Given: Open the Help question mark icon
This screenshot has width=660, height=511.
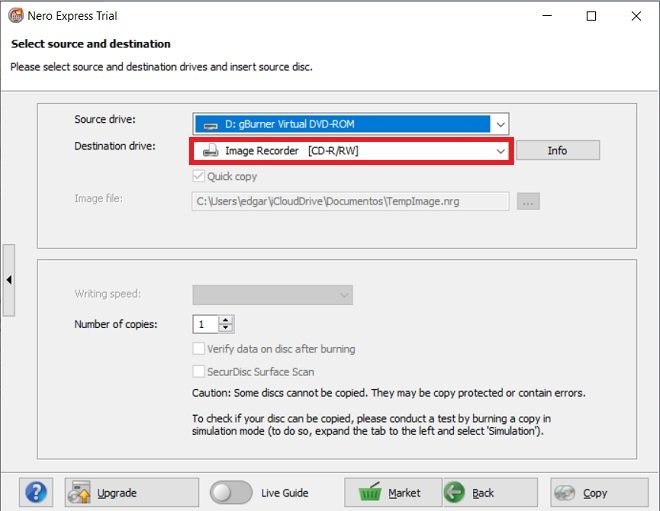Looking at the screenshot, I should 36,492.
